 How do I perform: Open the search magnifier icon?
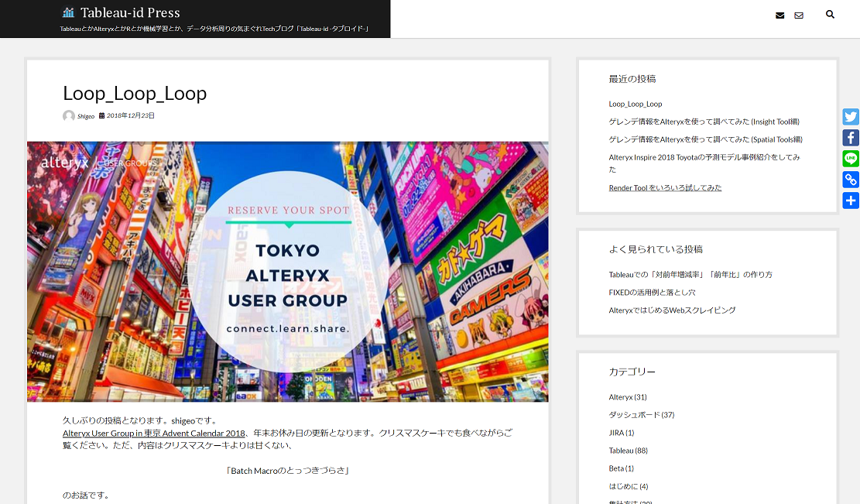(x=830, y=14)
